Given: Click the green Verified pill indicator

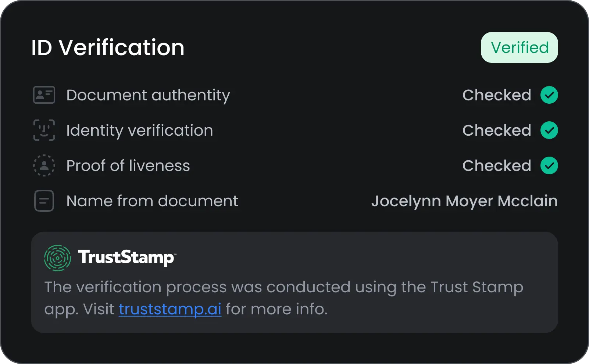Looking at the screenshot, I should click(x=519, y=47).
